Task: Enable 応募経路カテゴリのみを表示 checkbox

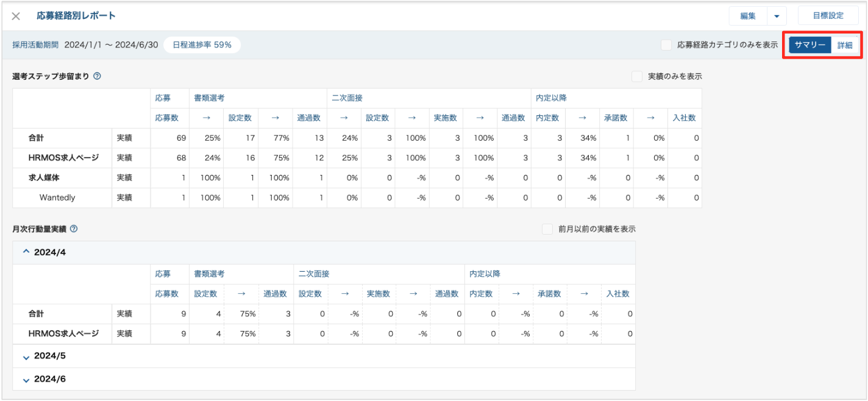Action: click(x=667, y=44)
